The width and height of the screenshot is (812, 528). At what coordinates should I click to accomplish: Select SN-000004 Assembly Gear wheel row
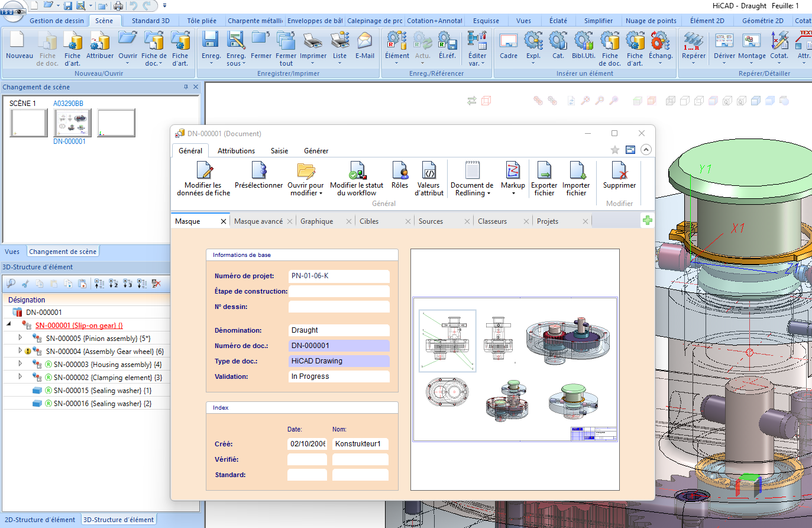click(x=85, y=352)
